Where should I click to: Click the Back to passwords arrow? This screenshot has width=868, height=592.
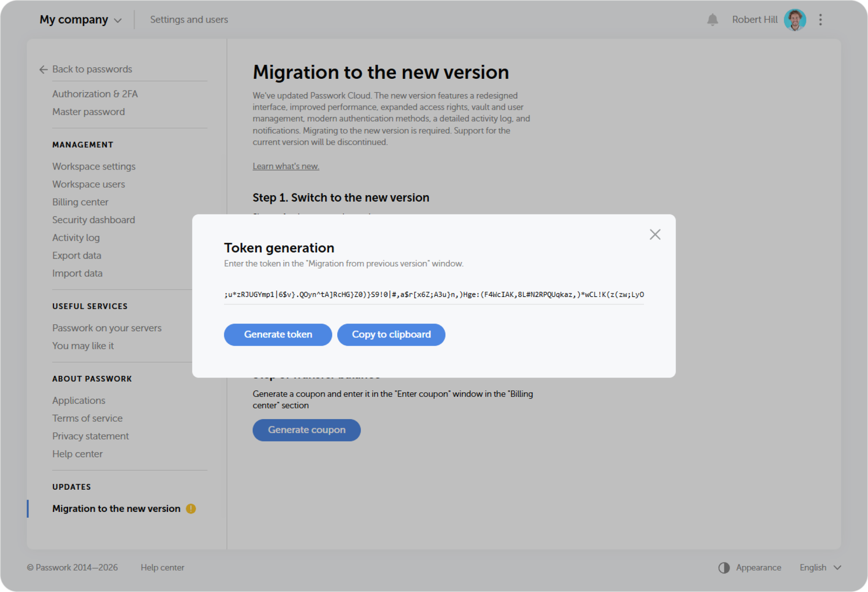click(x=43, y=69)
